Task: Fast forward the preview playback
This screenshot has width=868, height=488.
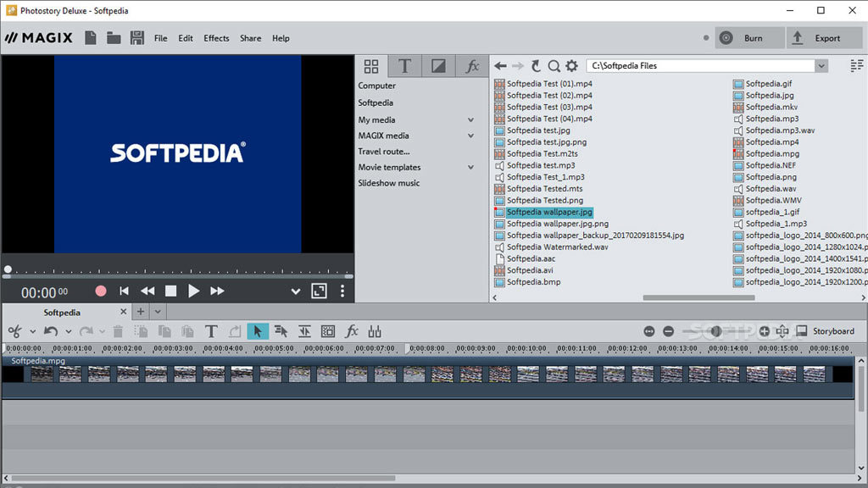Action: point(217,291)
